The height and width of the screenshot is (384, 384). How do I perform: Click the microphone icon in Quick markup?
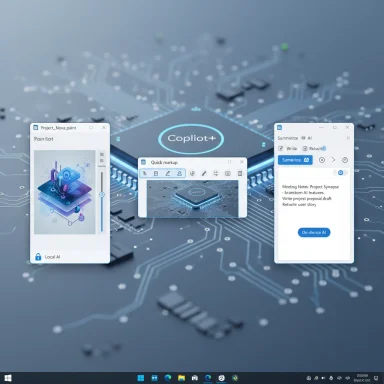coord(192,173)
